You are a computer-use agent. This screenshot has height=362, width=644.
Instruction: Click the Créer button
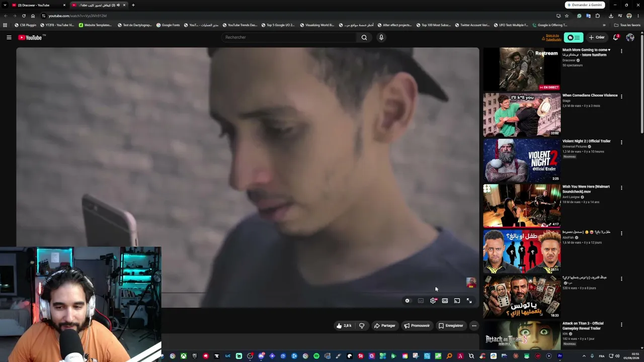[x=597, y=37]
